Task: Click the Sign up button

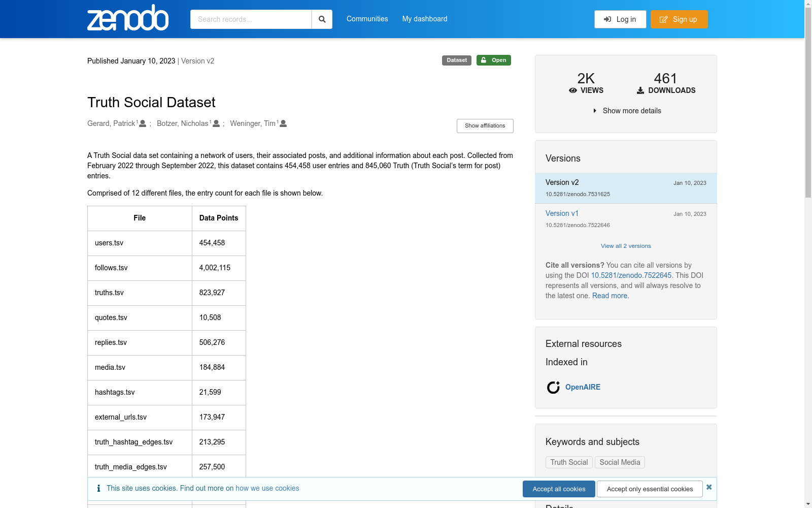Action: click(679, 19)
